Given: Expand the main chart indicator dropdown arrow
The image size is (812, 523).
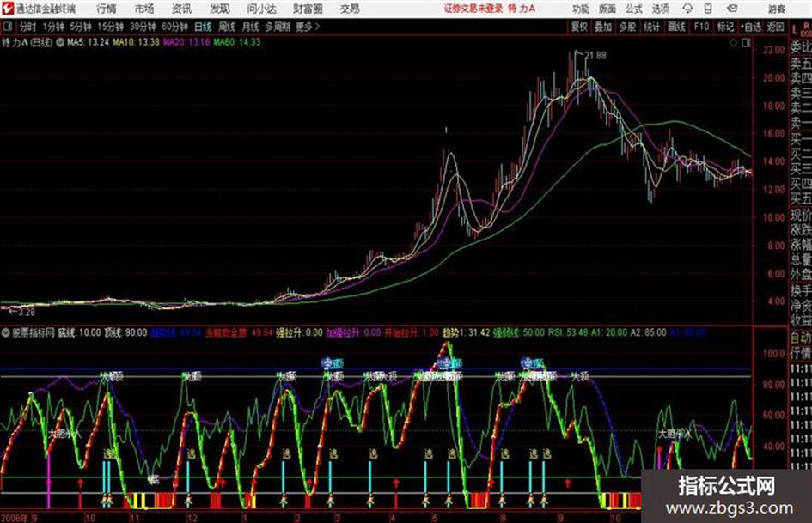Looking at the screenshot, I should [x=60, y=42].
